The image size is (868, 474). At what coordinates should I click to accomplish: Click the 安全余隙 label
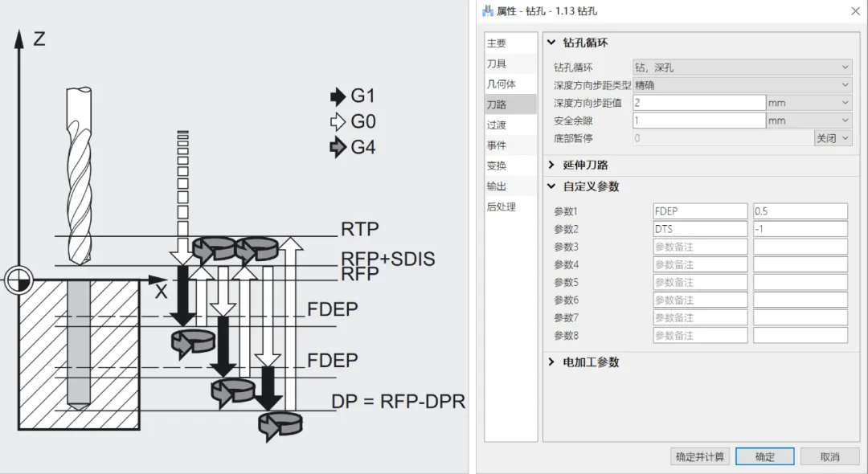coord(573,121)
